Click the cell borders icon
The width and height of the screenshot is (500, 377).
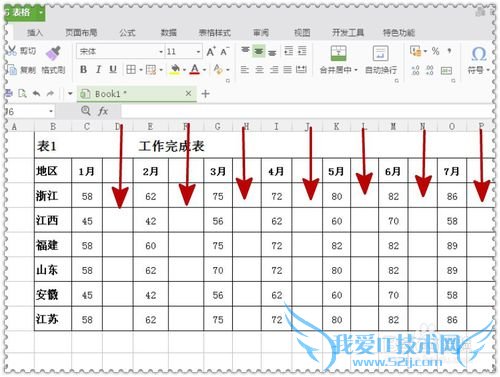131,70
